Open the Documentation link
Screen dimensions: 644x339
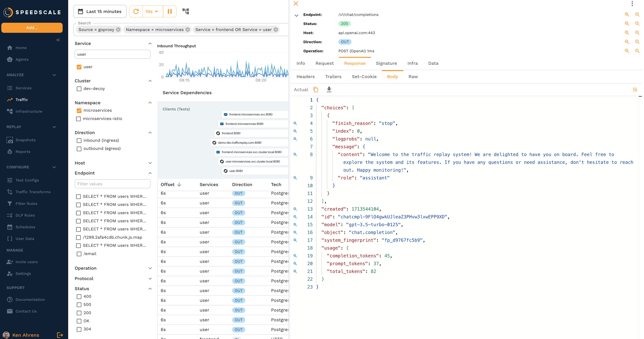pos(30,300)
